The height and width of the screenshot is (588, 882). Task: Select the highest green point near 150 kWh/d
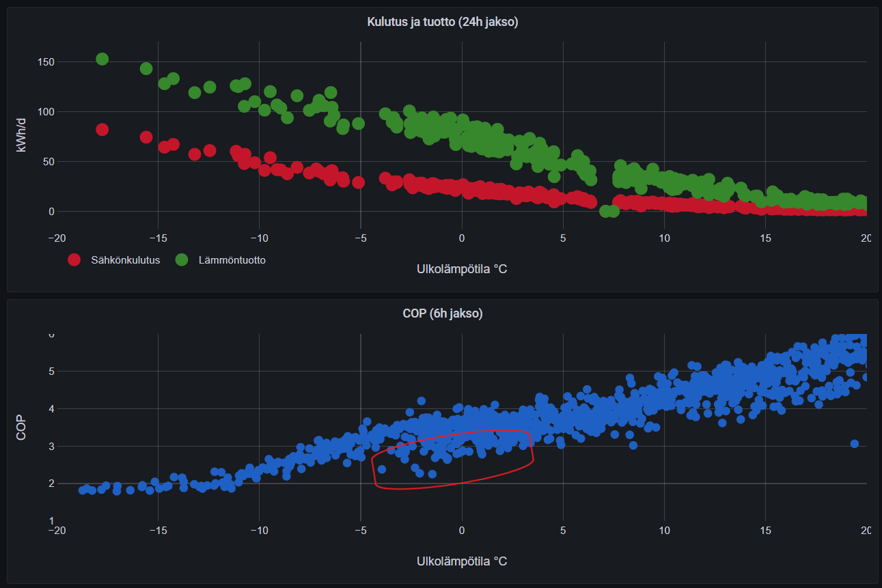pyautogui.click(x=102, y=59)
